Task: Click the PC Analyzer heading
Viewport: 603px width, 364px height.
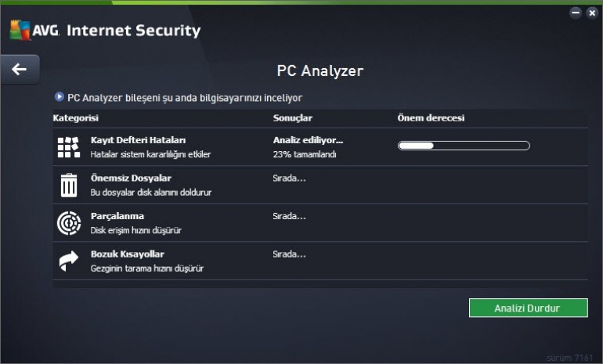Action: [x=320, y=71]
